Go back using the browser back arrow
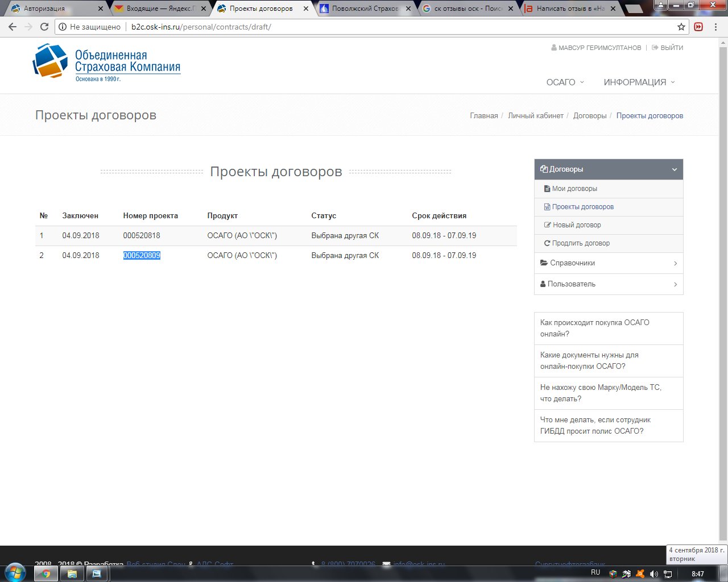Image resolution: width=728 pixels, height=582 pixels. [x=13, y=27]
